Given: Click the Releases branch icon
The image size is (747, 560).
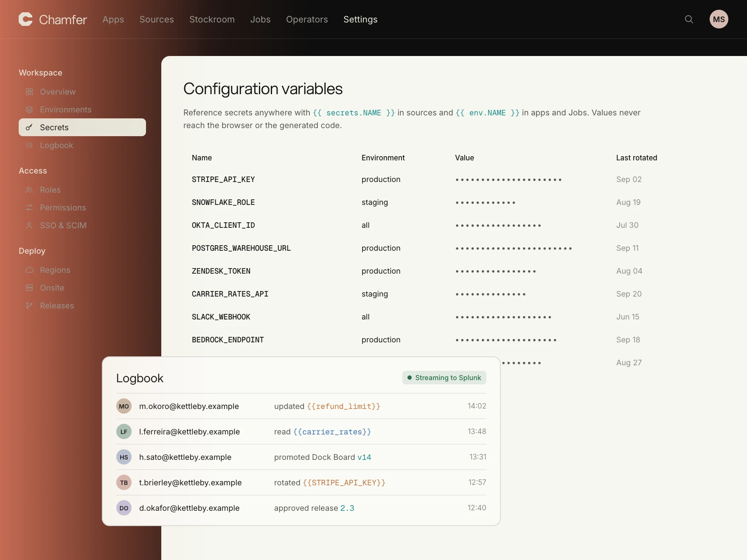Looking at the screenshot, I should 29,305.
